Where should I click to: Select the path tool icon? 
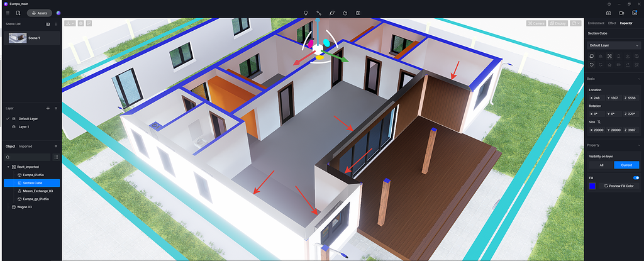coord(319,13)
